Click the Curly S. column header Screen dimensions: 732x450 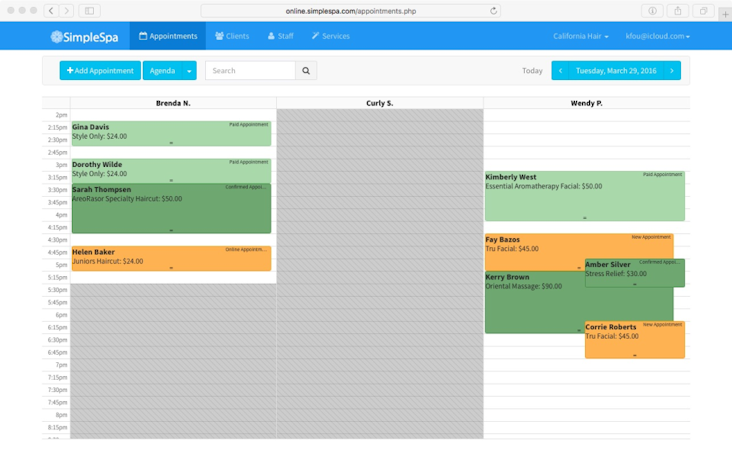click(380, 103)
